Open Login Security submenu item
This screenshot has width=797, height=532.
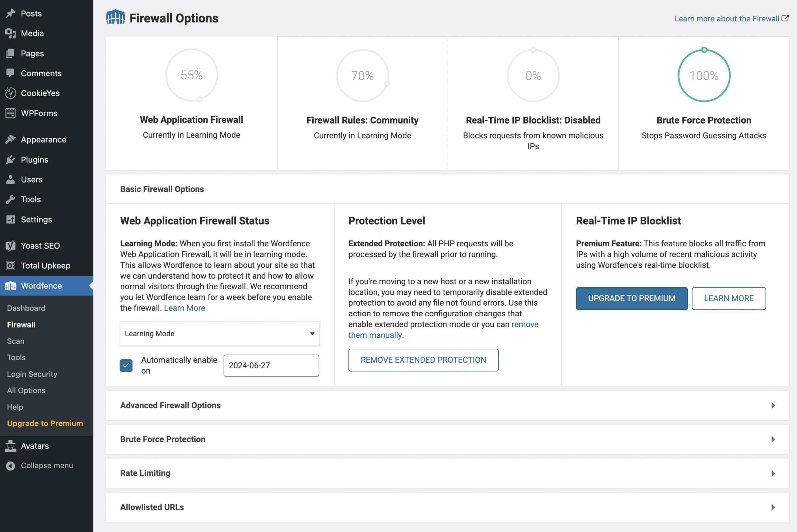[x=32, y=374]
